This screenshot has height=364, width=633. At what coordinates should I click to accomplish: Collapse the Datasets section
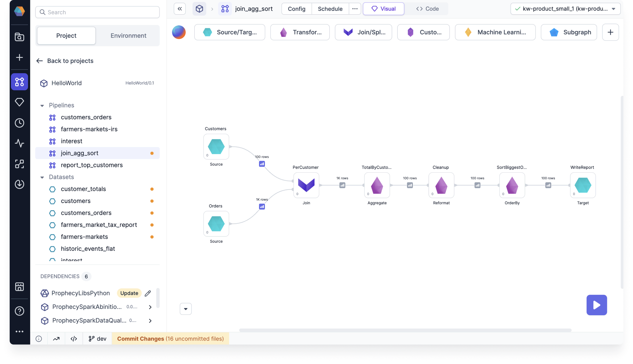coord(42,177)
